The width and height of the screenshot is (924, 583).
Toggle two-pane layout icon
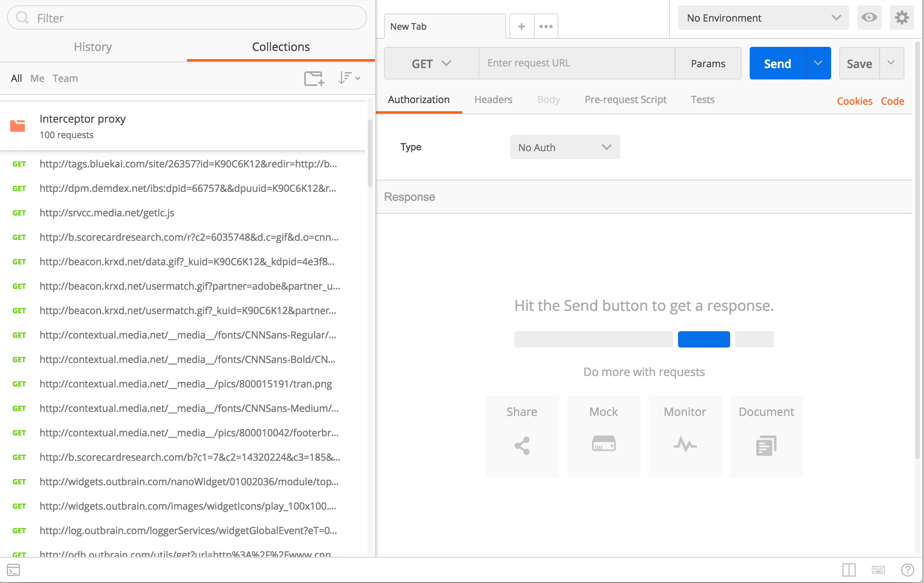(849, 570)
